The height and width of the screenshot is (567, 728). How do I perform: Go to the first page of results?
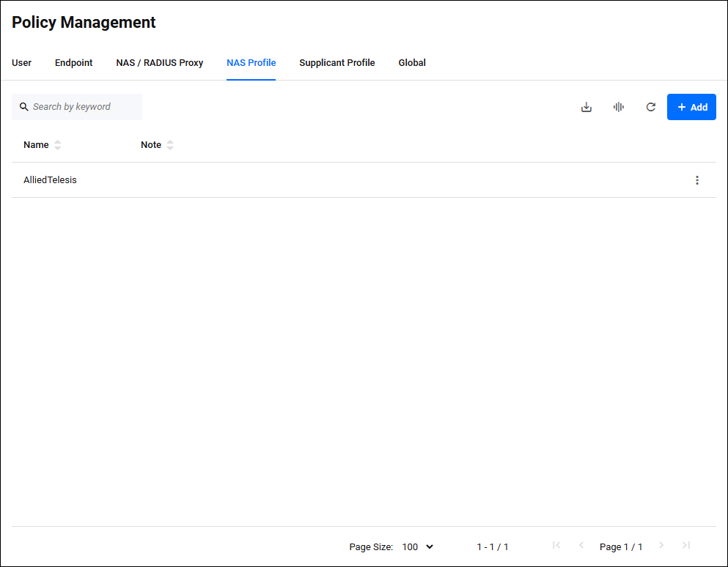[x=556, y=546]
